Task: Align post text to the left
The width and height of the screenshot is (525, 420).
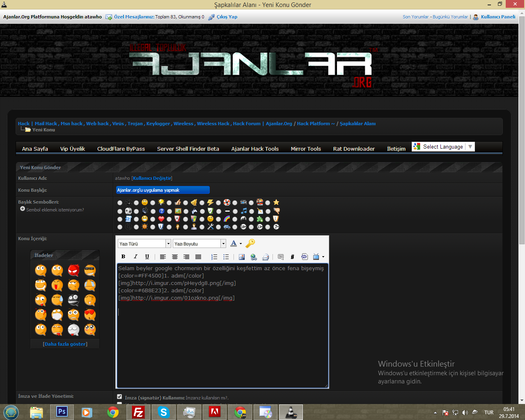Action: [x=163, y=257]
